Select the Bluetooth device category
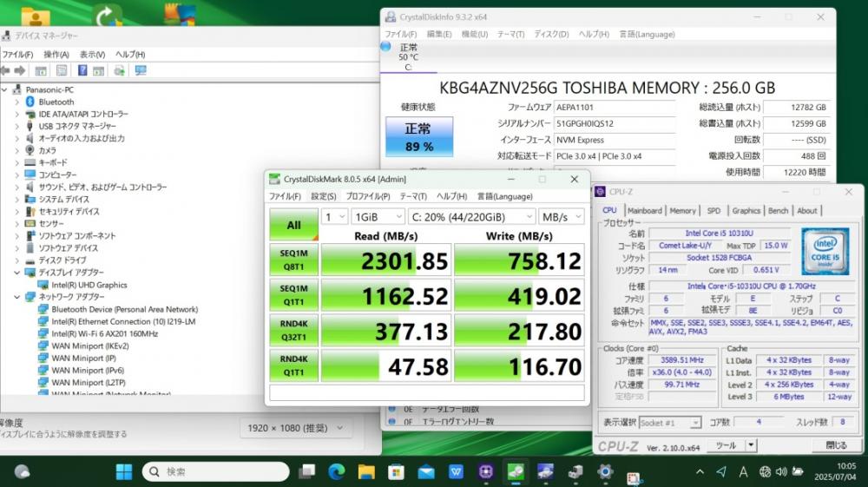 pyautogui.click(x=56, y=102)
